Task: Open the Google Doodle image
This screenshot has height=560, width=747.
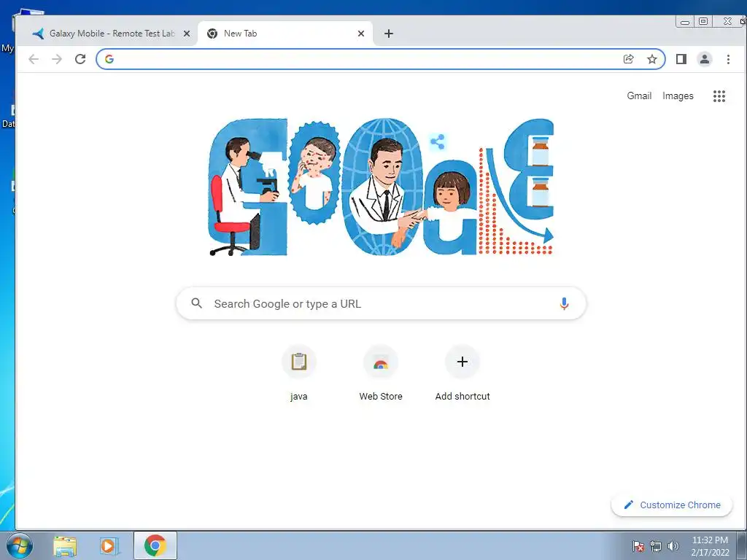Action: (x=381, y=187)
